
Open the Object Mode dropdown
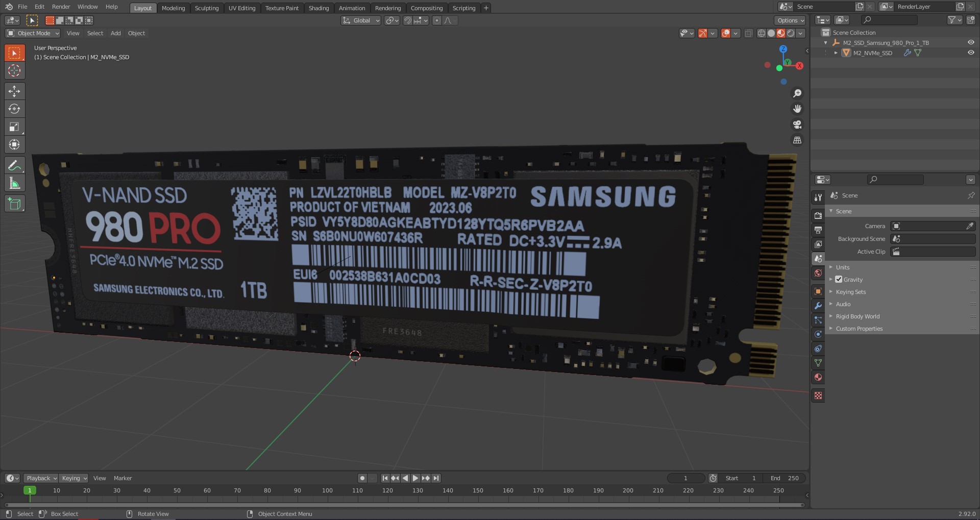33,33
